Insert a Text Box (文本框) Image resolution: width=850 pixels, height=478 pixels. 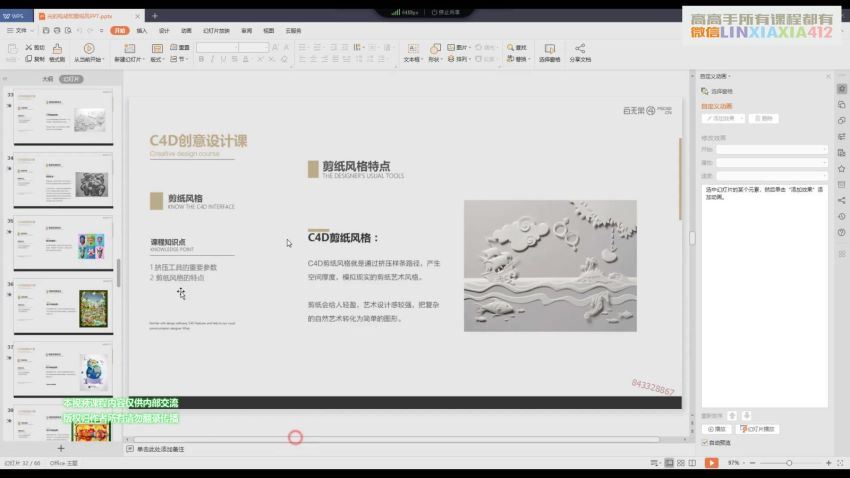point(413,53)
